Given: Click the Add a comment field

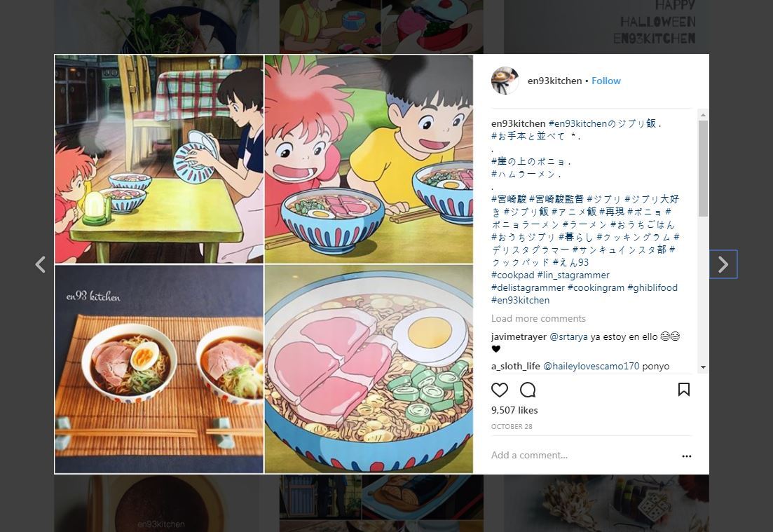Looking at the screenshot, I should [582, 455].
